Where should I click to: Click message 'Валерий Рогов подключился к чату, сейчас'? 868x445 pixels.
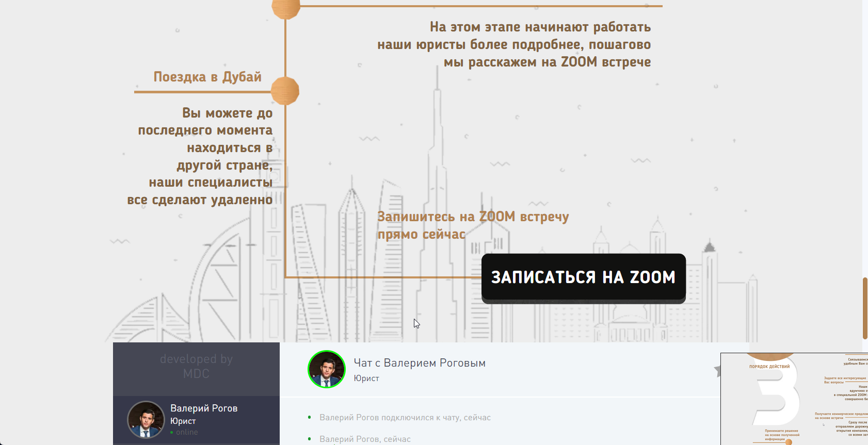click(x=405, y=418)
